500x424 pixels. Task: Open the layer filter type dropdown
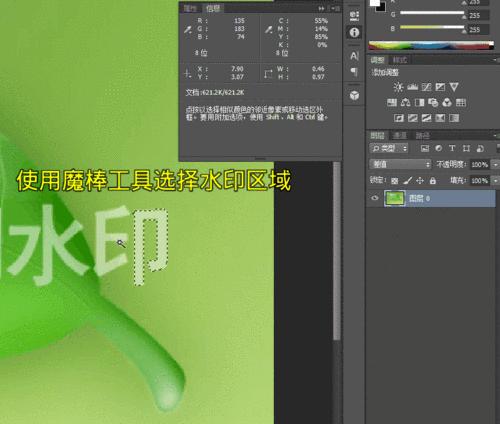click(x=389, y=148)
